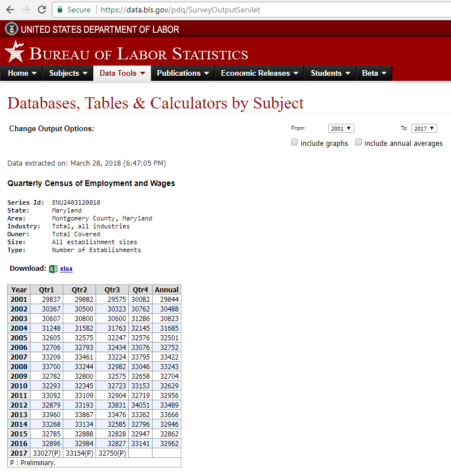This screenshot has height=476, width=451.
Task: Click the green secure padlock icon
Action: [60, 10]
